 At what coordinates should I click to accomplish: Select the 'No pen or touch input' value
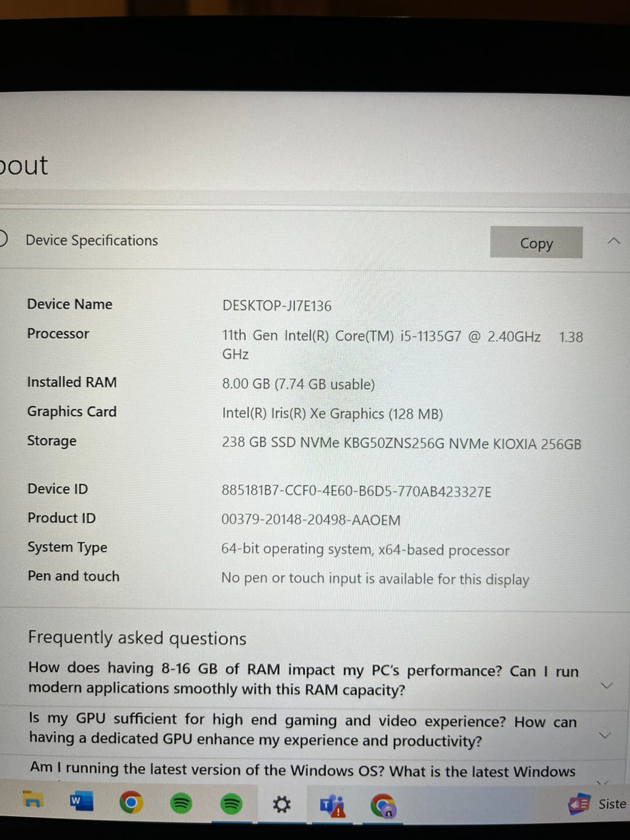click(375, 579)
